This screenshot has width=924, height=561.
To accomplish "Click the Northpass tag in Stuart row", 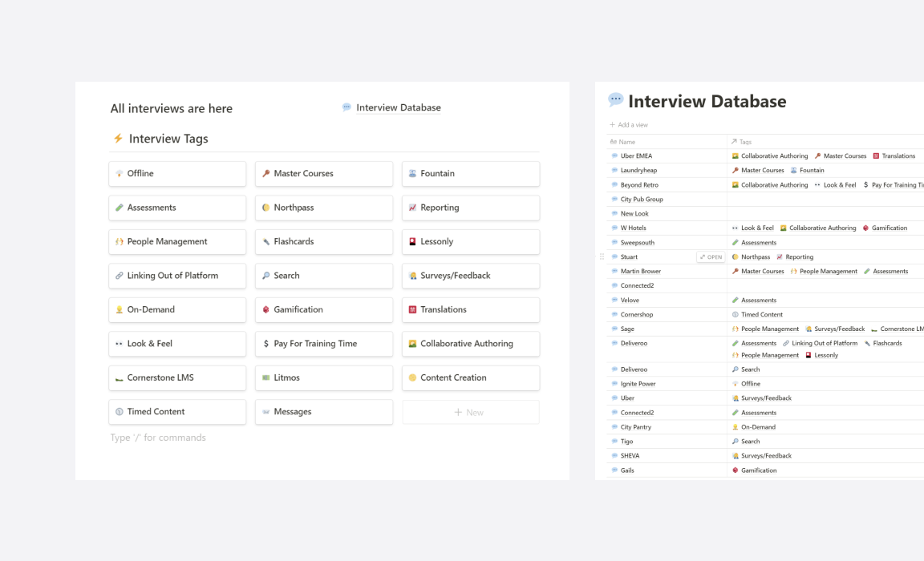I will coord(752,257).
